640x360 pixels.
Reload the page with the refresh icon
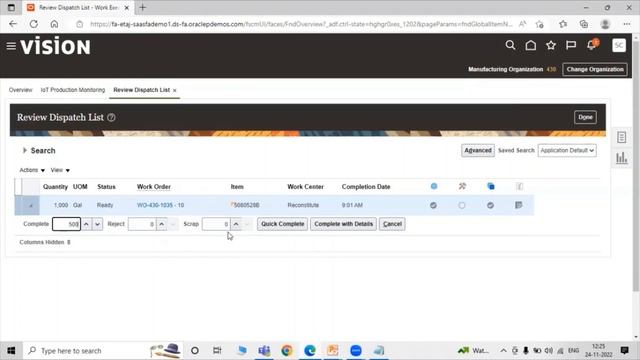33,24
